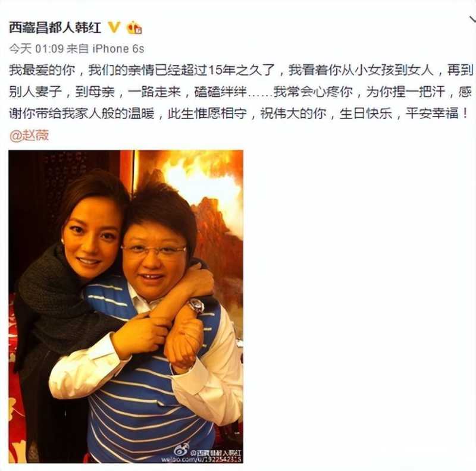Click the crown membership badge icon
This screenshot has height=471, width=476.
click(x=134, y=27)
